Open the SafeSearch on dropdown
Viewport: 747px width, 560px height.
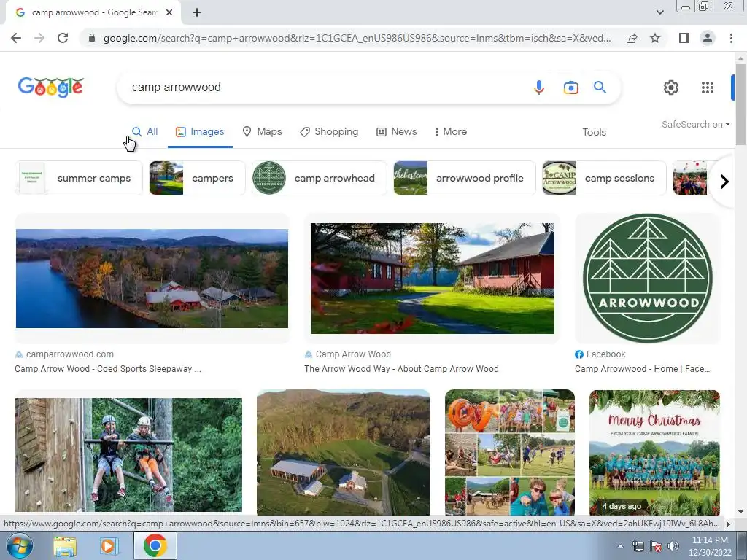(695, 125)
